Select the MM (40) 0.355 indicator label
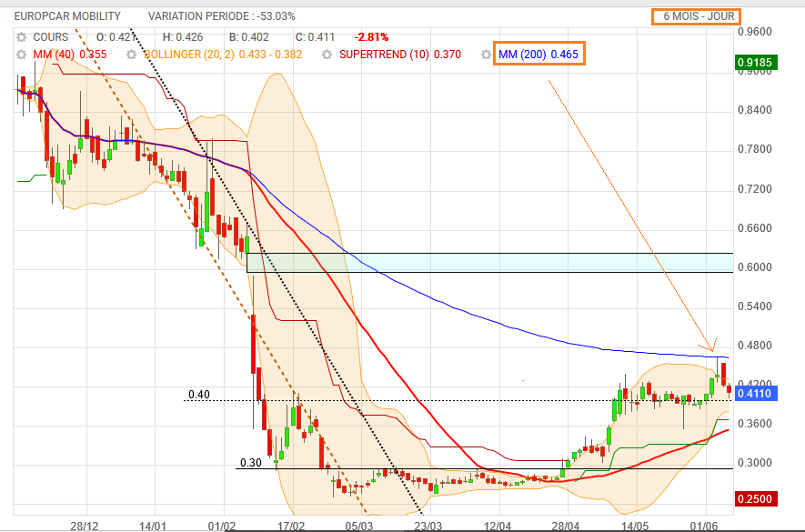 point(70,55)
